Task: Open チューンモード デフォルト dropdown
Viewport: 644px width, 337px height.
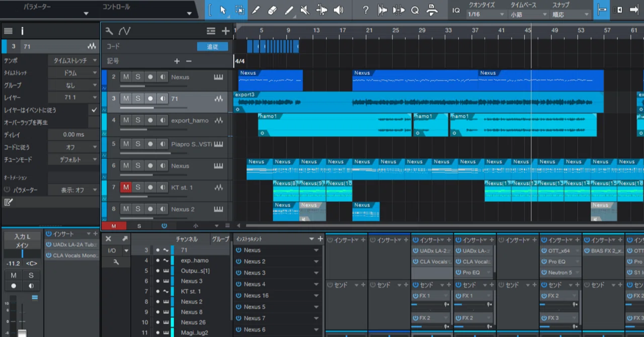Action: coord(73,159)
